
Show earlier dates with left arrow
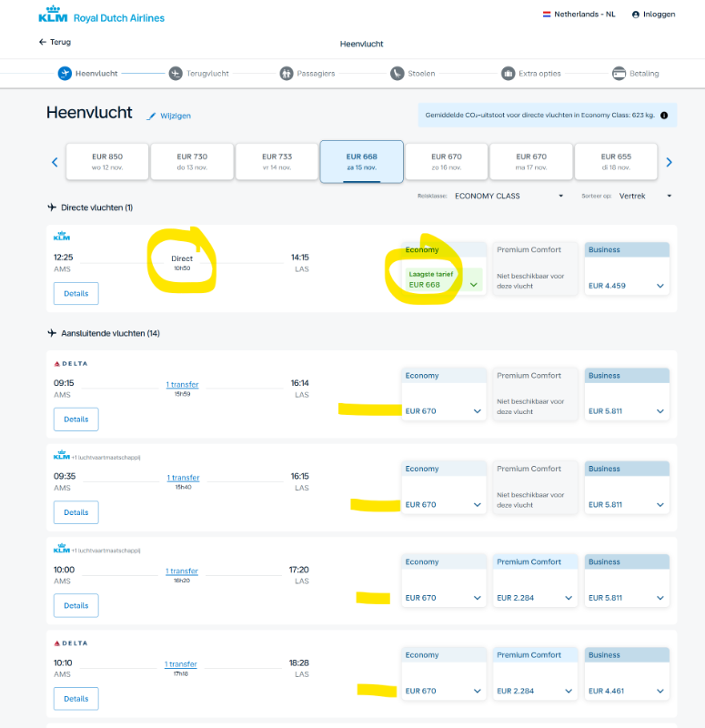(55, 162)
